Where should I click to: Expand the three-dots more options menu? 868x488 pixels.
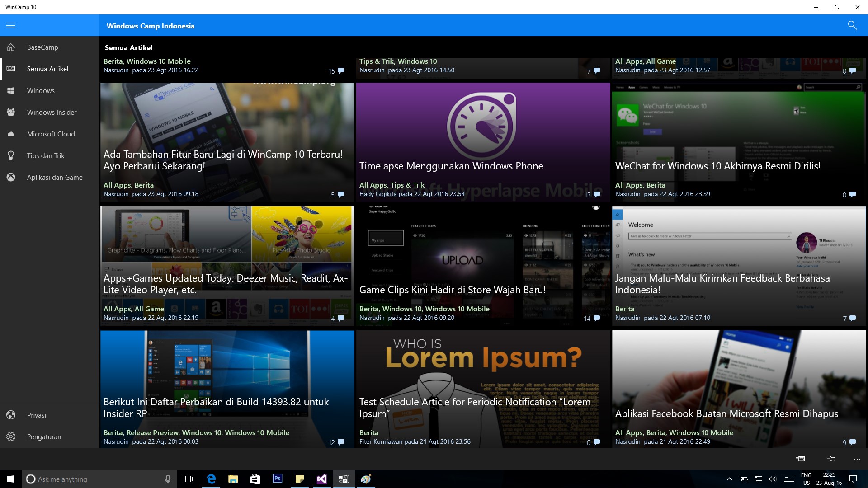coord(857,459)
